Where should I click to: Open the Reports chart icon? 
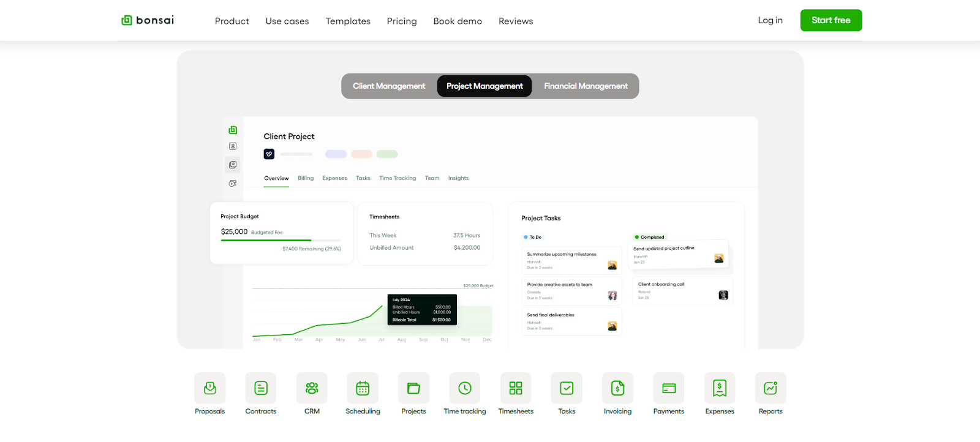pyautogui.click(x=771, y=388)
